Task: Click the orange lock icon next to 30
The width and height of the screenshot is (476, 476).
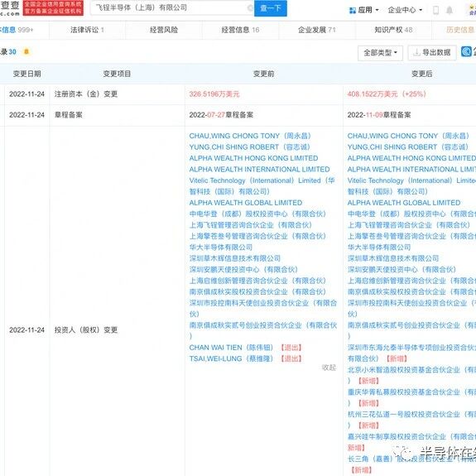Action: [26, 51]
